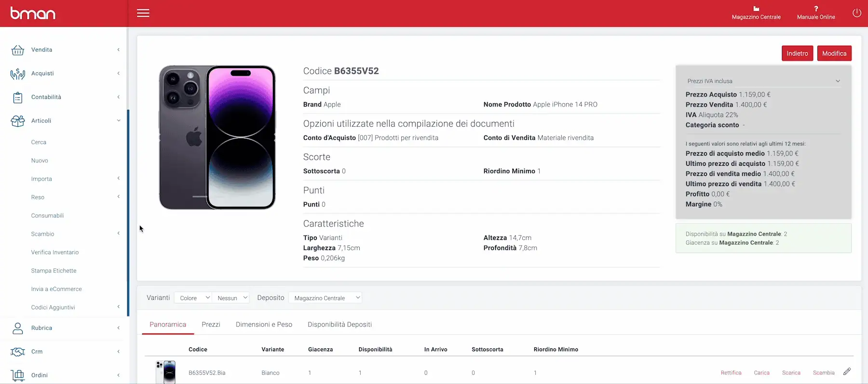
Task: Open the hamburger menu icon
Action: pyautogui.click(x=143, y=13)
